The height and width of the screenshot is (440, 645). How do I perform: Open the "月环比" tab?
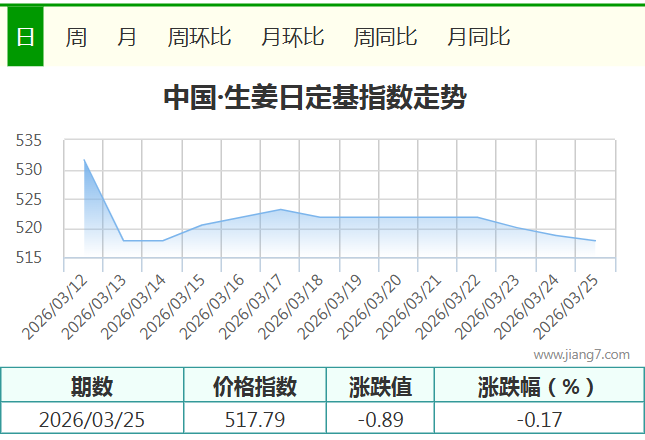(292, 38)
